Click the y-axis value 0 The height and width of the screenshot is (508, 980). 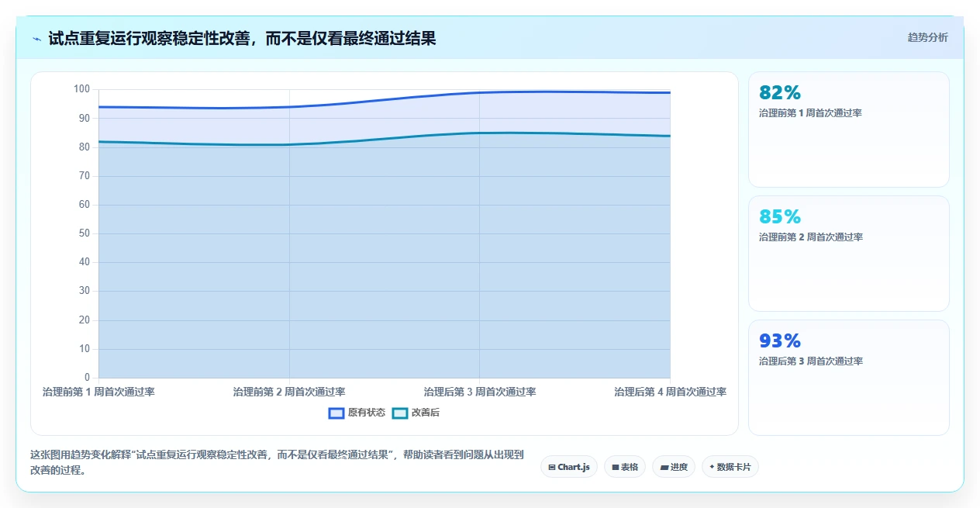click(88, 378)
